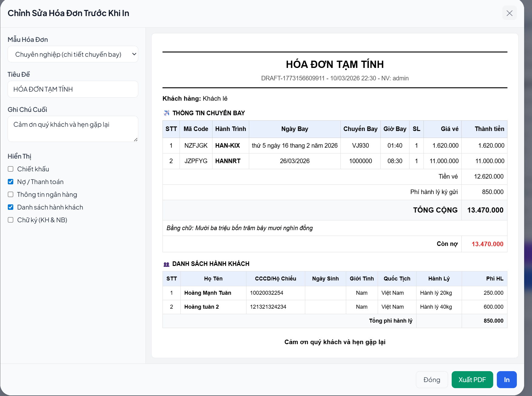Click the HANNRT itinerary cell
This screenshot has width=532, height=396.
pos(228,161)
